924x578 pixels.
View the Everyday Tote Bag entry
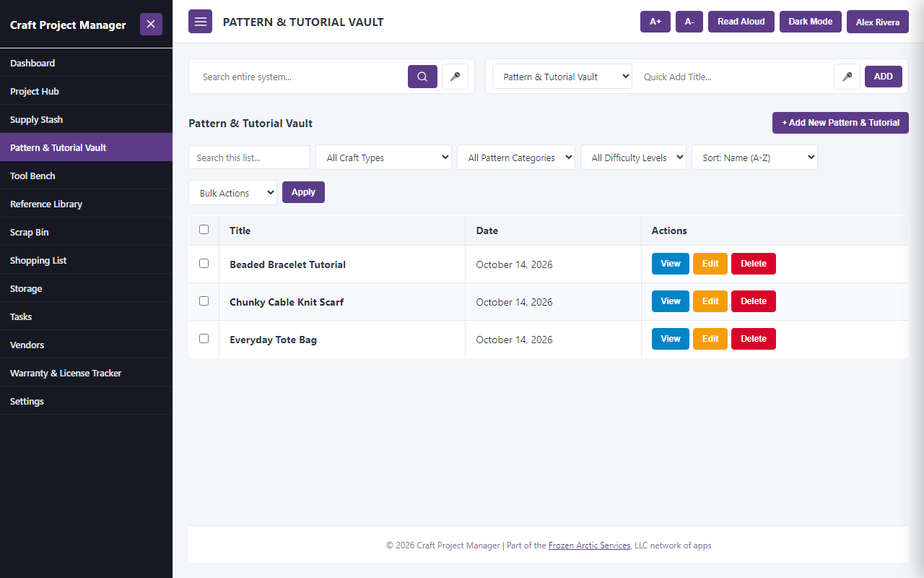(671, 339)
